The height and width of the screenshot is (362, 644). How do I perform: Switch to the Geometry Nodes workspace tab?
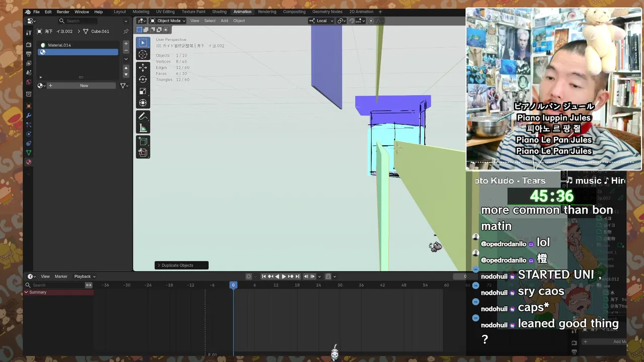pos(327,12)
